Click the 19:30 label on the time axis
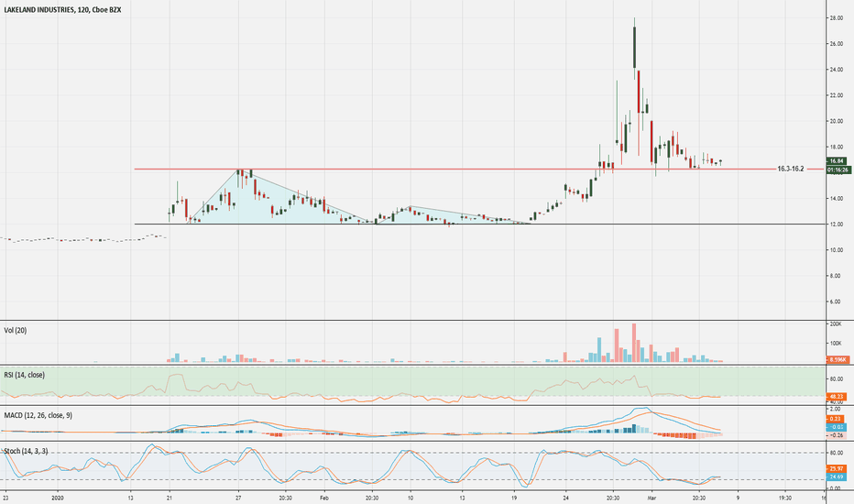854x504 pixels. (785, 498)
